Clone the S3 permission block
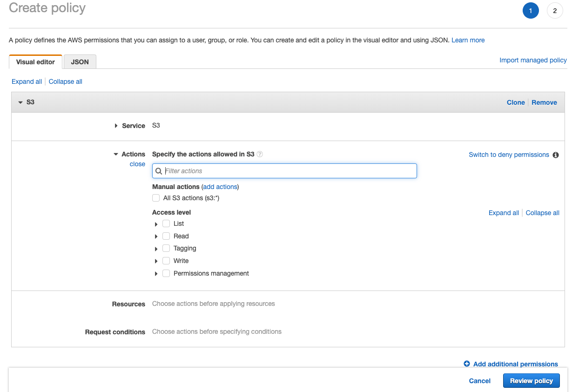 [x=516, y=102]
